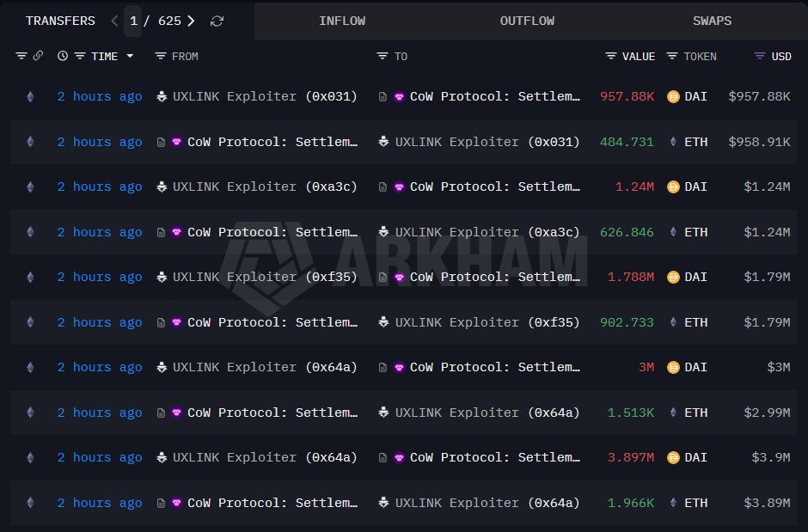Click the page number input field
This screenshot has height=532, width=808.
coord(133,21)
